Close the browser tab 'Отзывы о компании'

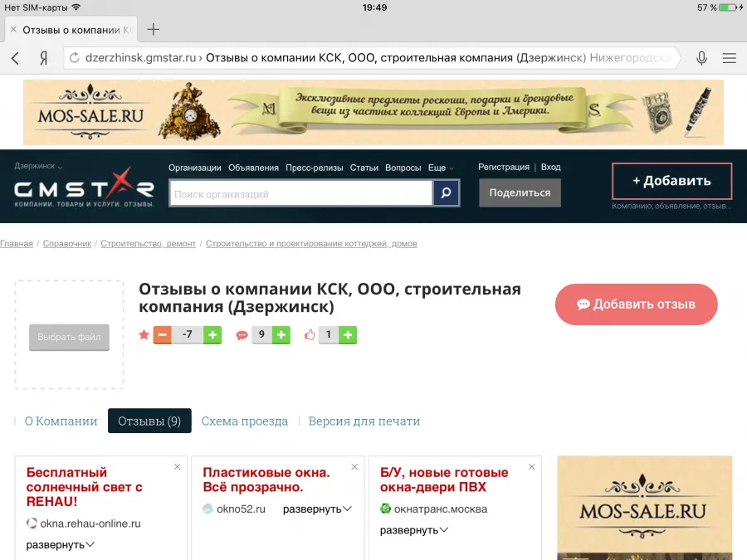tap(13, 30)
